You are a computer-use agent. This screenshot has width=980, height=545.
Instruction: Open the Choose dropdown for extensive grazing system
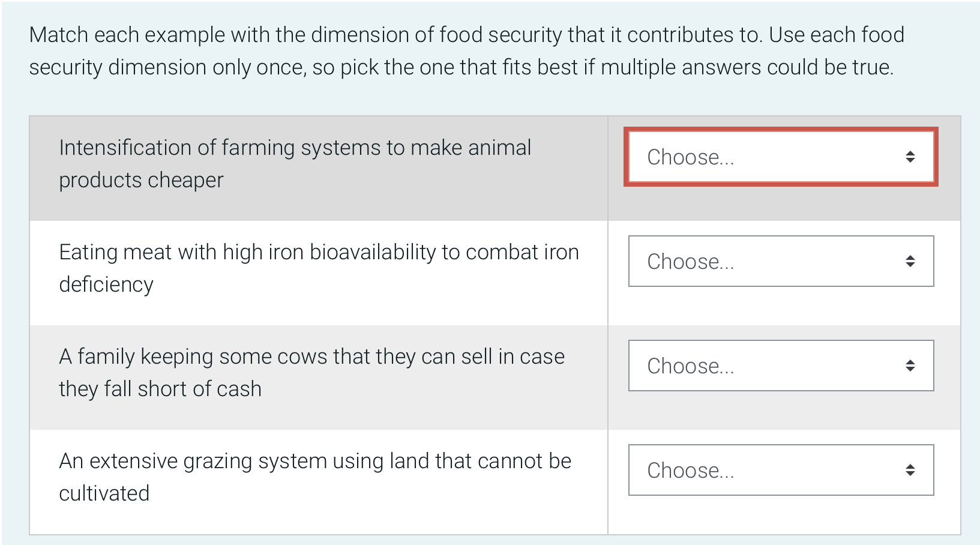point(780,470)
